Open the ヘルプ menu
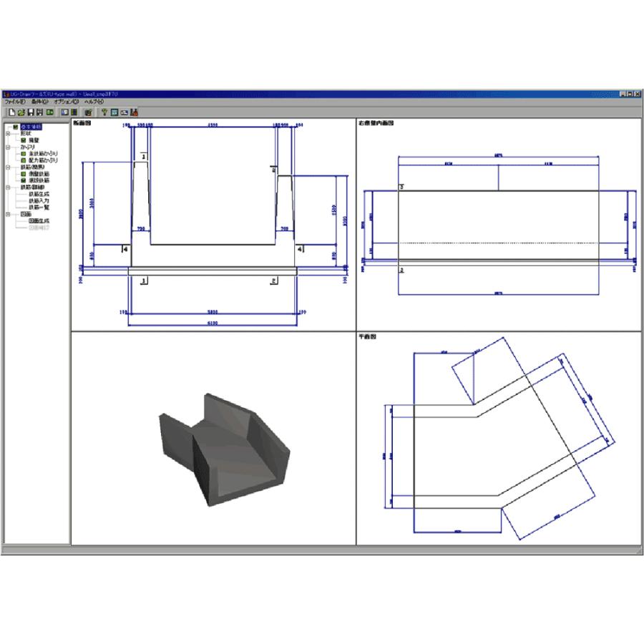The image size is (644, 644). click(94, 102)
